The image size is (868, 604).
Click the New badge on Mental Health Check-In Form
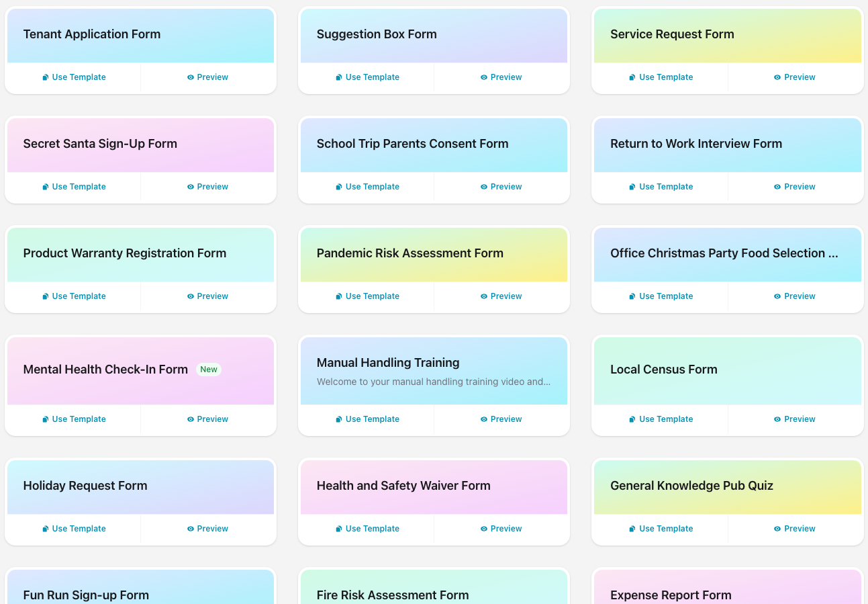(209, 369)
